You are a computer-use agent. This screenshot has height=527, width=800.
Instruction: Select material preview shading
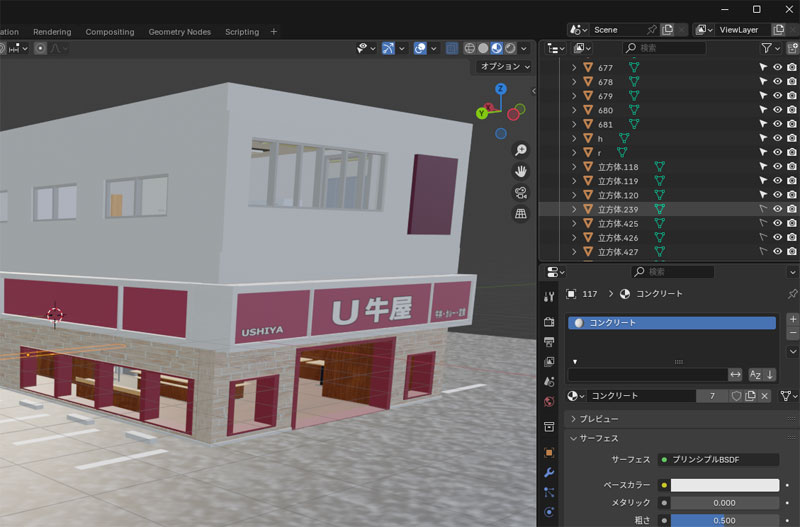[496, 48]
